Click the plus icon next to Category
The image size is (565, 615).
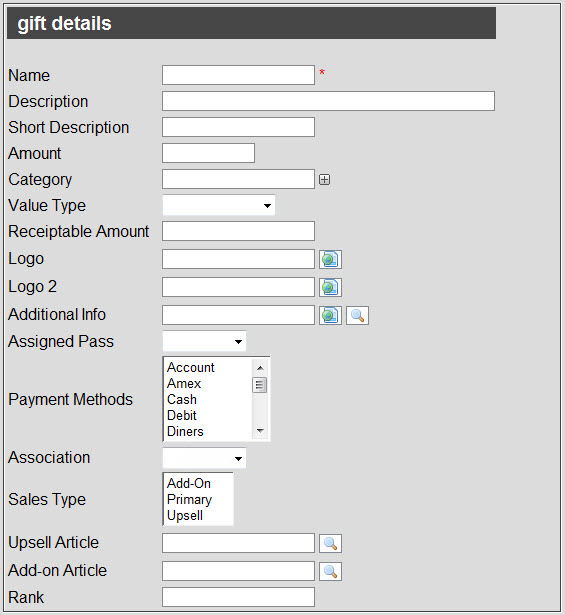click(x=324, y=180)
